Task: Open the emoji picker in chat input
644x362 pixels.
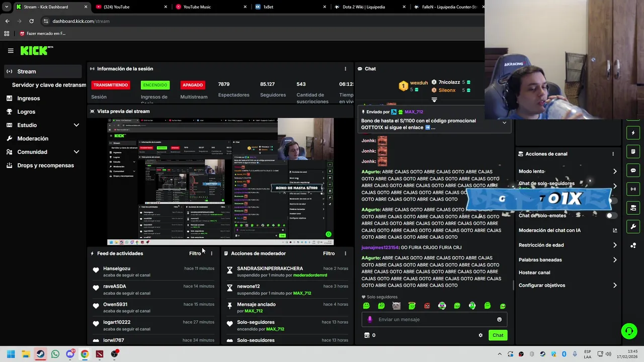Action: [499, 319]
